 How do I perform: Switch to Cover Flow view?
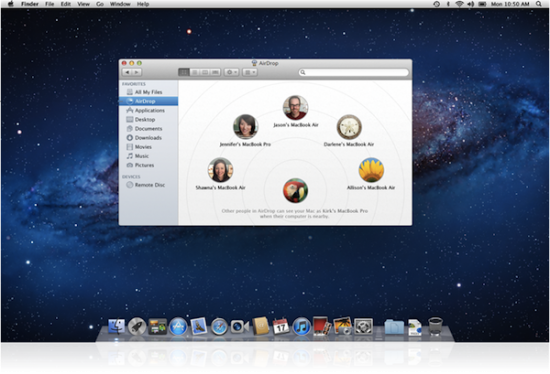pyautogui.click(x=215, y=72)
